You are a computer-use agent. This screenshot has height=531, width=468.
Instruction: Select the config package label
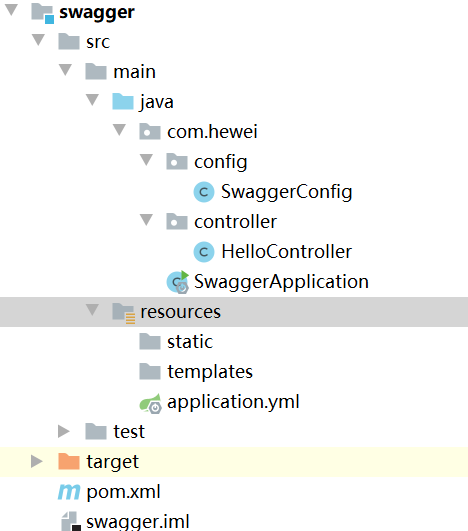221,162
